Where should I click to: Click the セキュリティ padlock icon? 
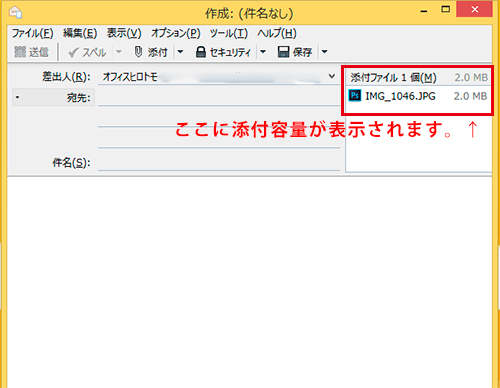pyautogui.click(x=200, y=52)
